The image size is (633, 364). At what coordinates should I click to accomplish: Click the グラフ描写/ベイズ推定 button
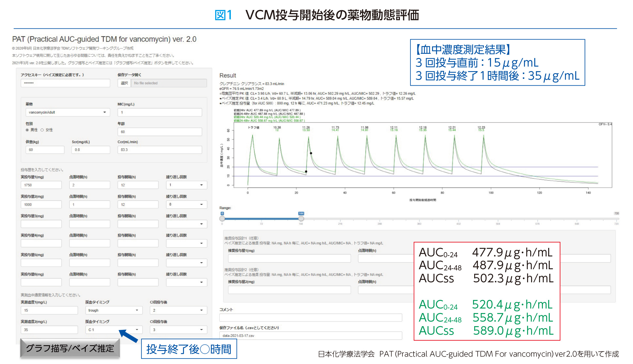(x=70, y=348)
